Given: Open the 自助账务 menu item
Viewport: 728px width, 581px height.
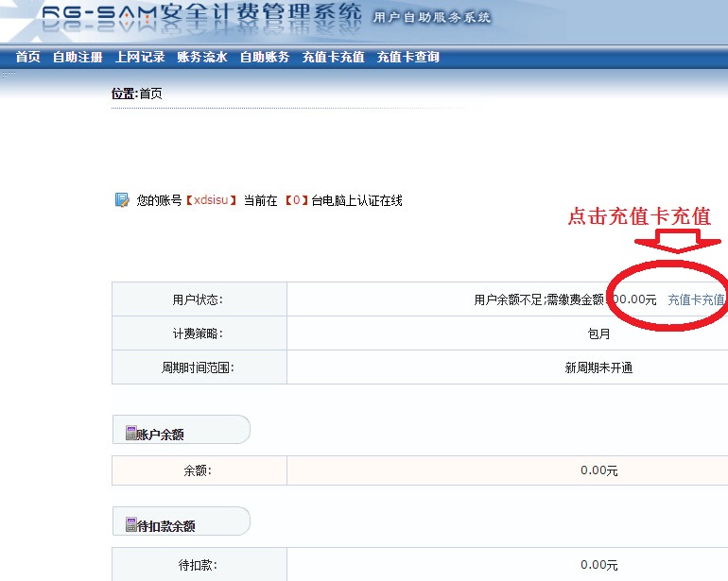Looking at the screenshot, I should pos(265,58).
